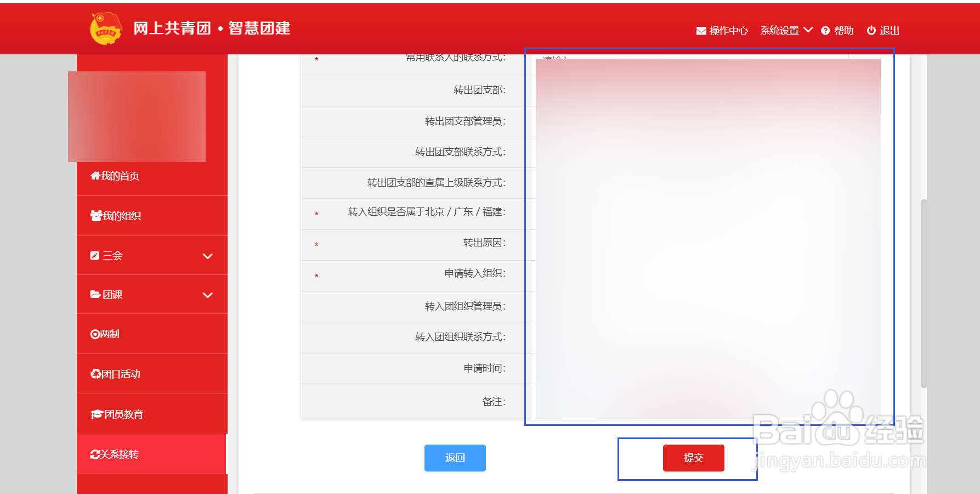Click the question mark help icon

825,31
